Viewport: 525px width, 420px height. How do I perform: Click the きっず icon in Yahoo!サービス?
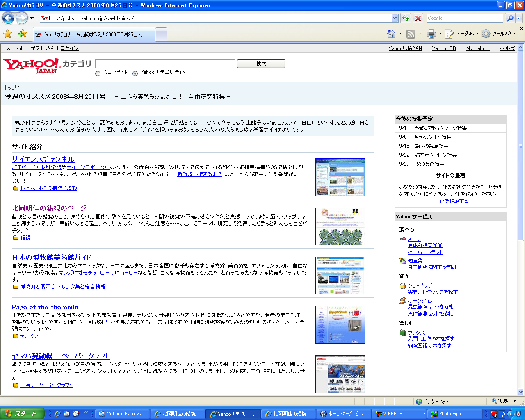pos(403,239)
